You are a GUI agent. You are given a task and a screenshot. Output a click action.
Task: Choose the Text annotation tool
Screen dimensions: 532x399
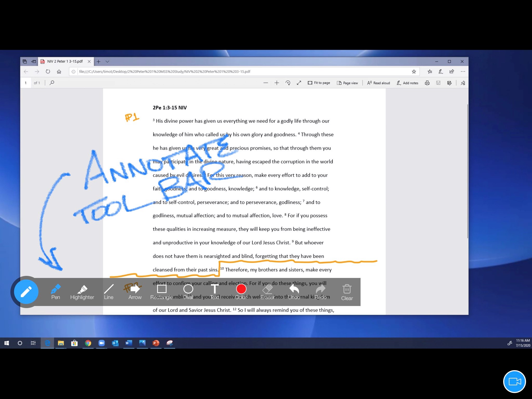(215, 292)
